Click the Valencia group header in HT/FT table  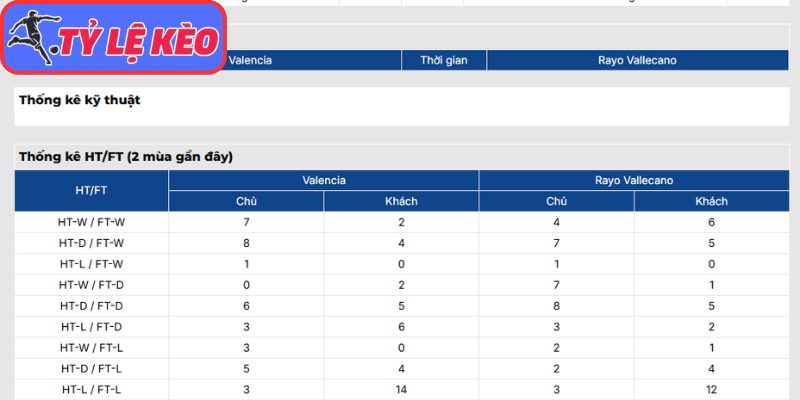pyautogui.click(x=324, y=180)
